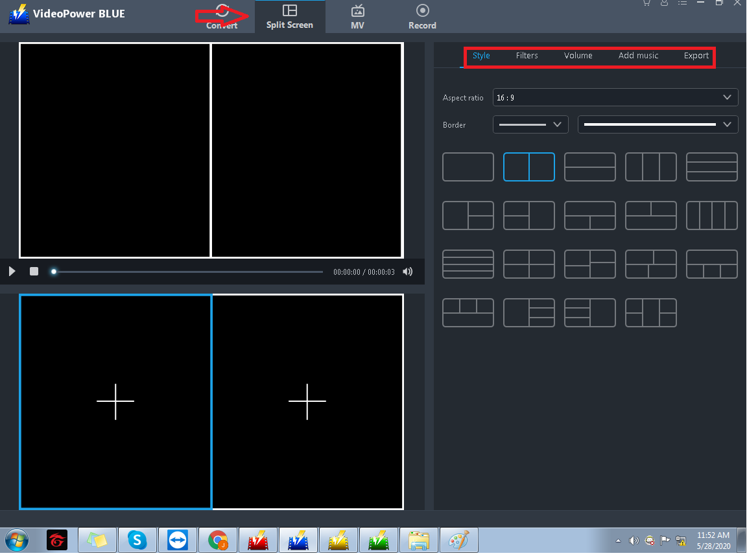Expand the Aspect ratio dropdown
The height and width of the screenshot is (560, 747).
coord(615,97)
